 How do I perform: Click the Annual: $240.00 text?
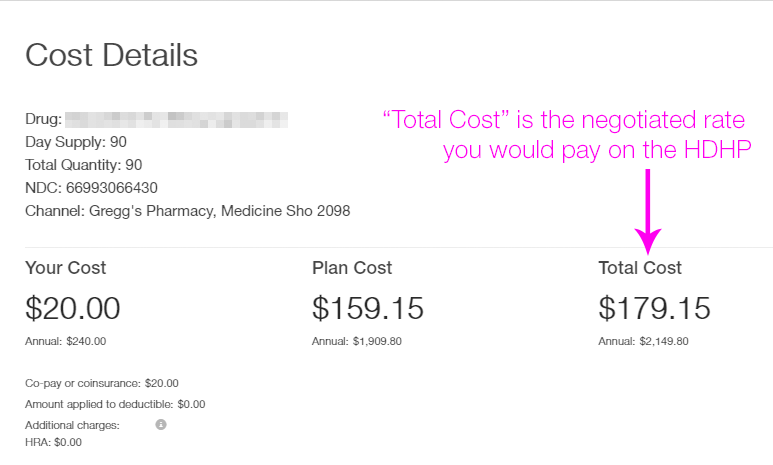click(x=66, y=341)
